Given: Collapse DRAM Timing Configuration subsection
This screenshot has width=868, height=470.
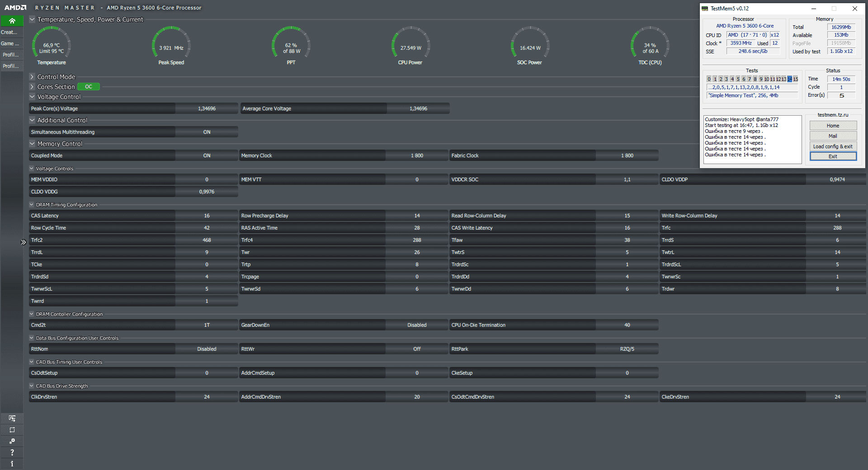Looking at the screenshot, I should pos(32,205).
